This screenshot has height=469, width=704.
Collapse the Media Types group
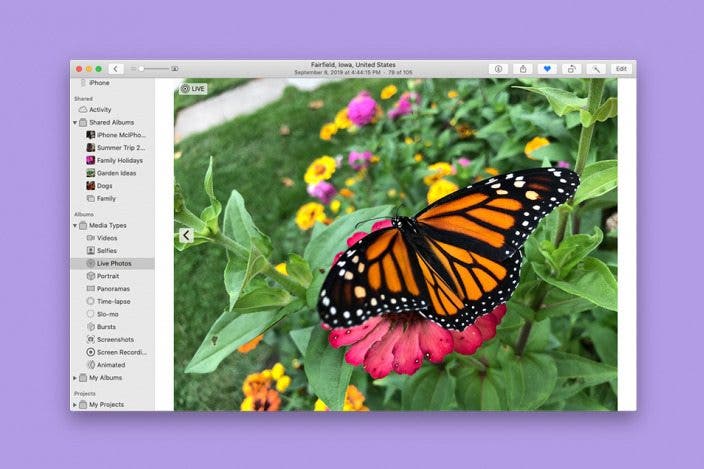[75, 225]
